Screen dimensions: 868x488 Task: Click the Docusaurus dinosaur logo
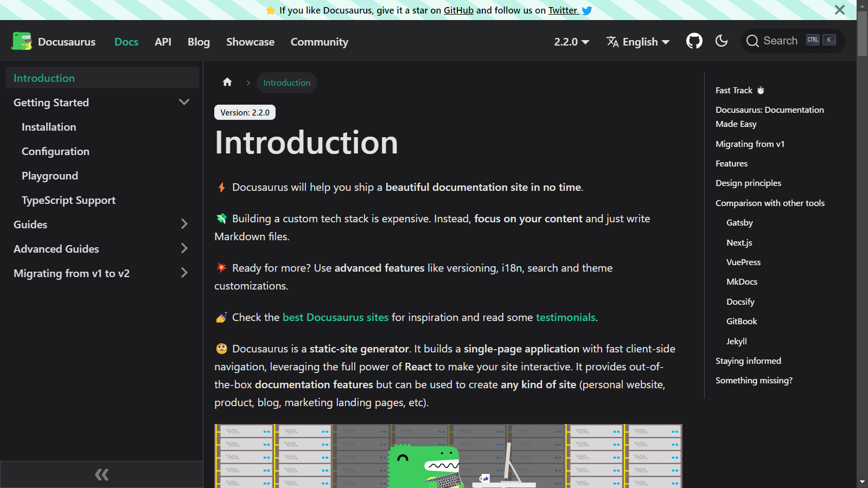click(22, 41)
